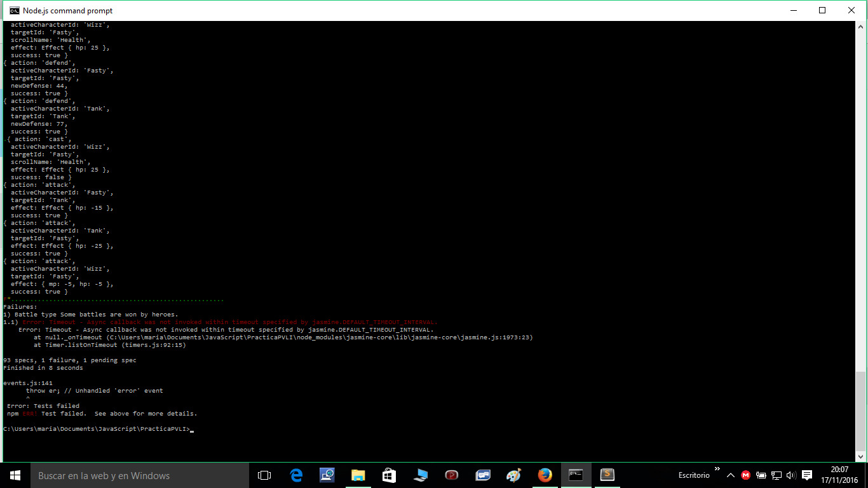
Task: Click the 'npm ERR! Test failed.' line
Action: pyautogui.click(x=102, y=414)
